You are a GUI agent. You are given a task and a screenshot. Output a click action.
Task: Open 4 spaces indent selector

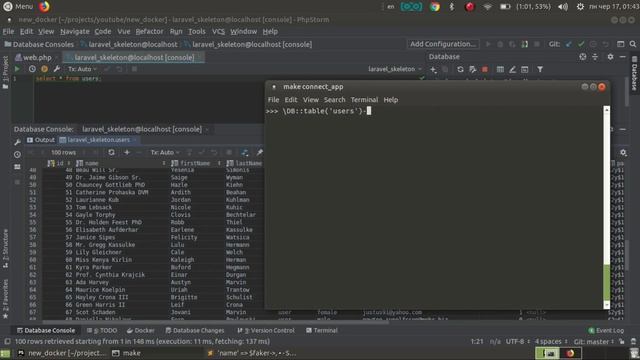pos(551,341)
